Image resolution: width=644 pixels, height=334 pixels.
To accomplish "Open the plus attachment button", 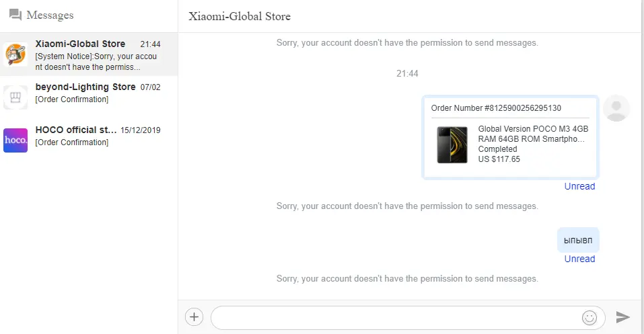I will pyautogui.click(x=194, y=317).
